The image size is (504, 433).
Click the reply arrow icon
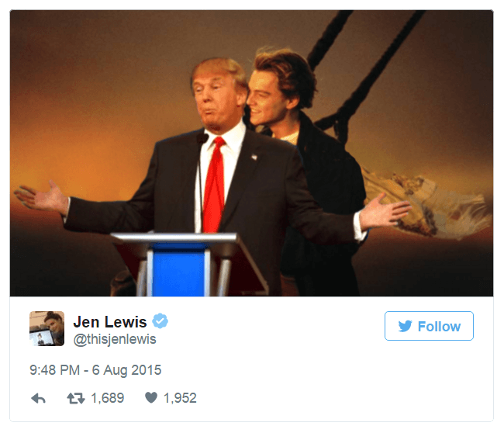click(x=38, y=398)
